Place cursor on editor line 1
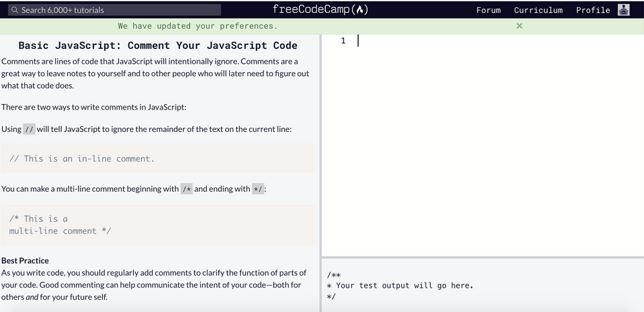The image size is (644, 312). coord(451,41)
